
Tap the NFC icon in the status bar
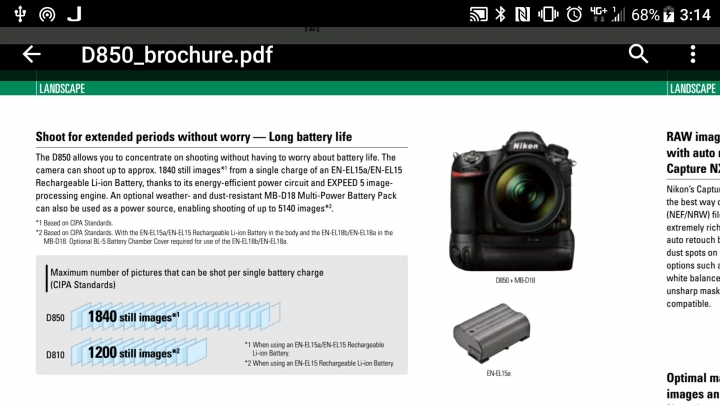(x=522, y=14)
